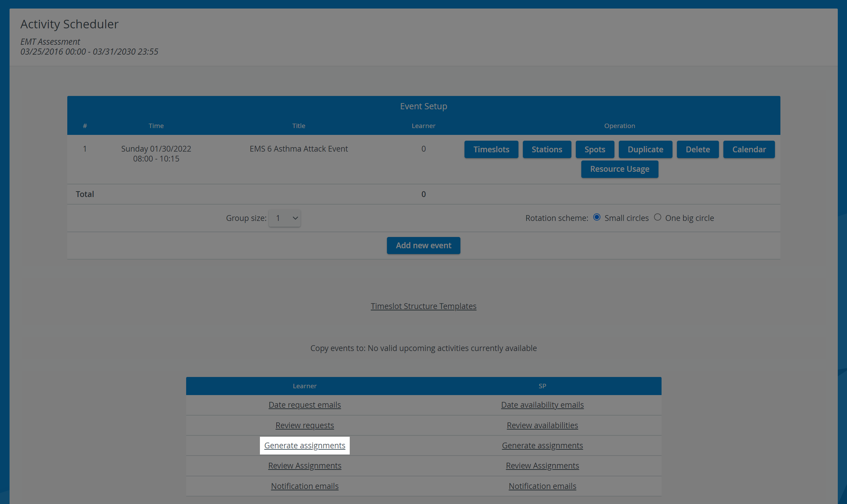Click SP Generate assignments link
Image resolution: width=847 pixels, height=504 pixels.
point(542,445)
